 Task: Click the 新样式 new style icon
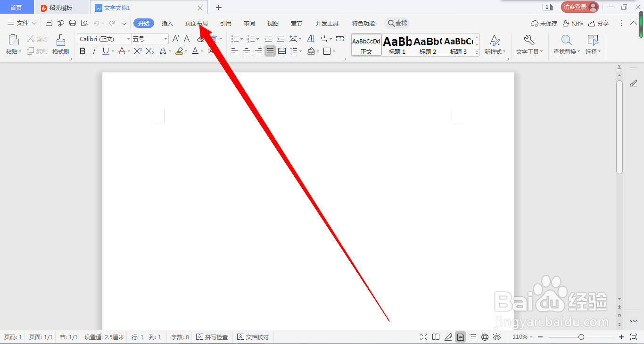coord(495,40)
